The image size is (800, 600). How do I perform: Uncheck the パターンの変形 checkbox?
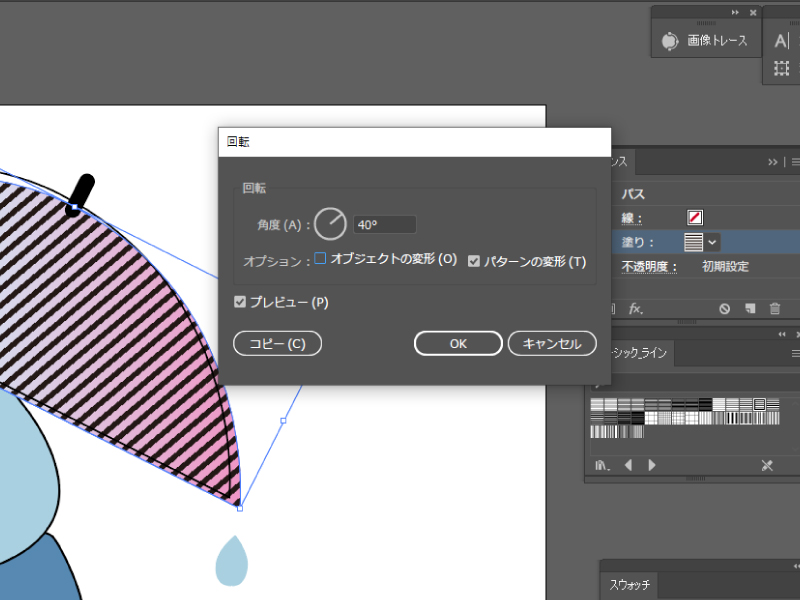click(475, 262)
